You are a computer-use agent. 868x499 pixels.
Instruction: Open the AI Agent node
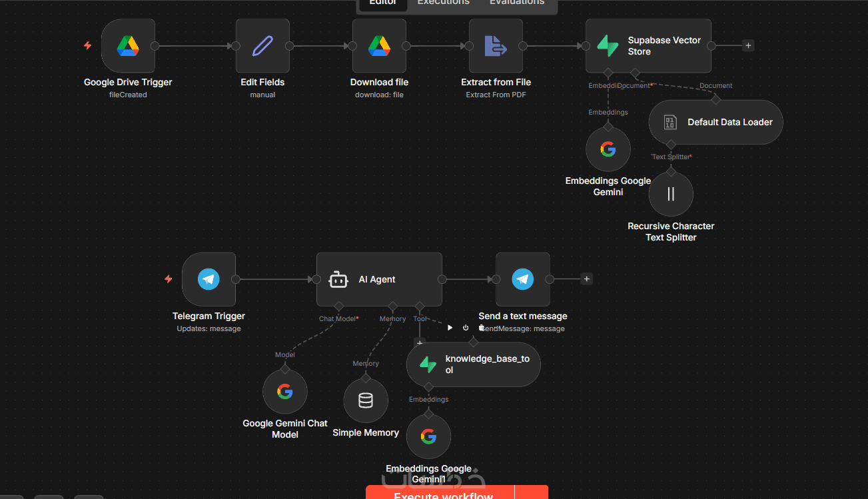click(x=379, y=279)
